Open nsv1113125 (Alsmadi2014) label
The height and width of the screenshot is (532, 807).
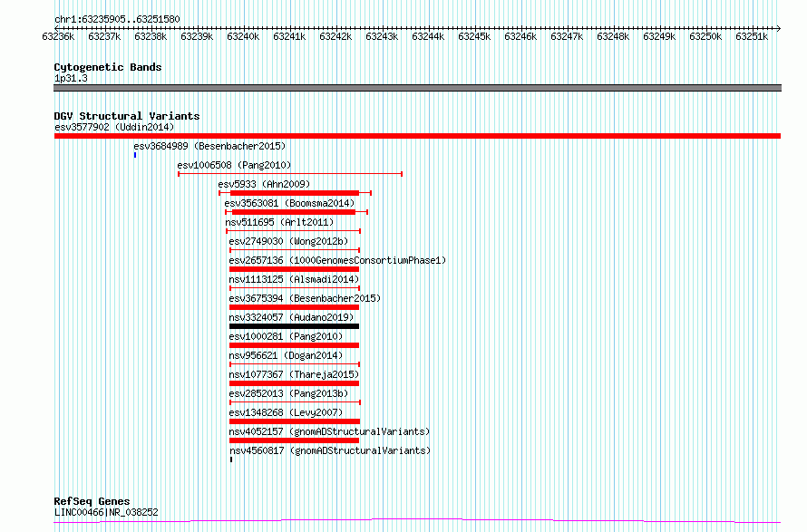pyautogui.click(x=294, y=279)
